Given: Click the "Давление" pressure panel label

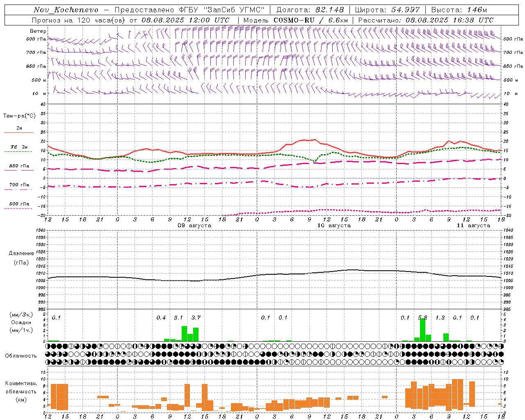Looking at the screenshot, I should (x=21, y=253).
